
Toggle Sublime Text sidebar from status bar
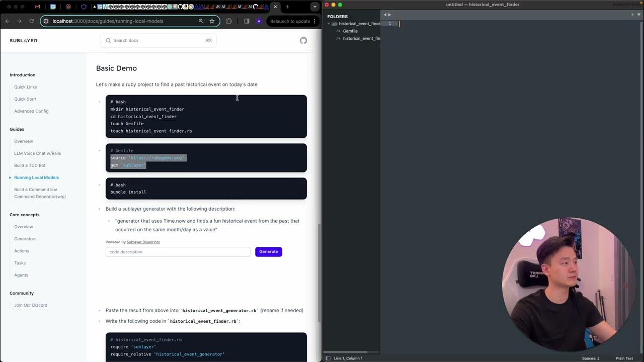click(x=328, y=358)
